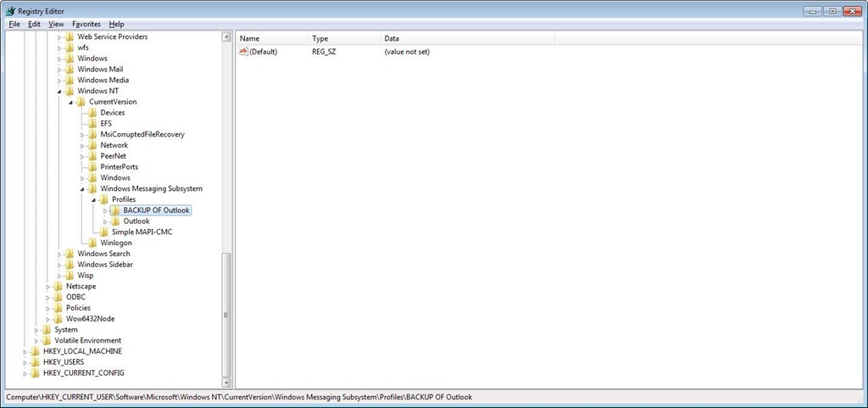Click the PrinterPorts folder icon
The image size is (868, 408).
(92, 166)
